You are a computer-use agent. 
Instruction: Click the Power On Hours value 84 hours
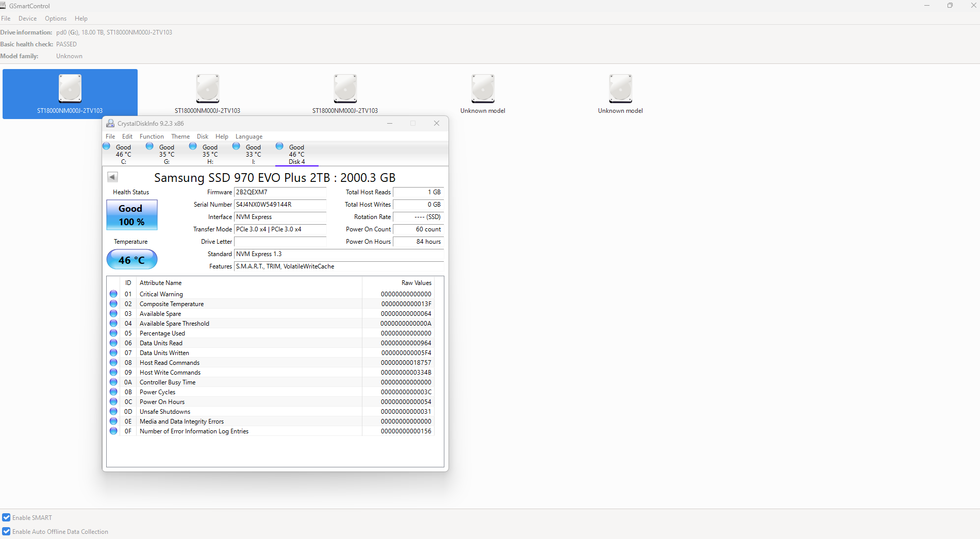[418, 242]
